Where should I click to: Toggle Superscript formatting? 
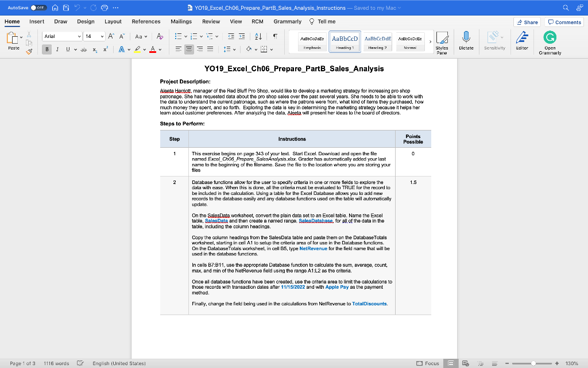(106, 49)
